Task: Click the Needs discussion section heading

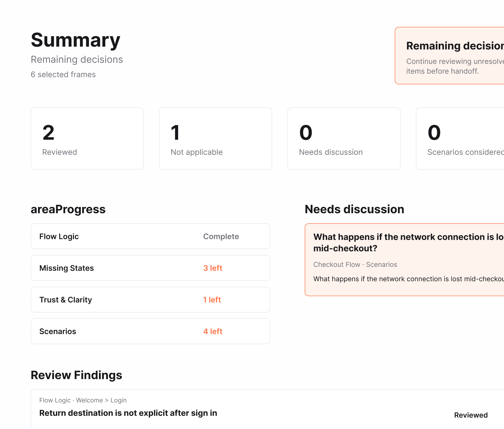Action: coord(354,209)
